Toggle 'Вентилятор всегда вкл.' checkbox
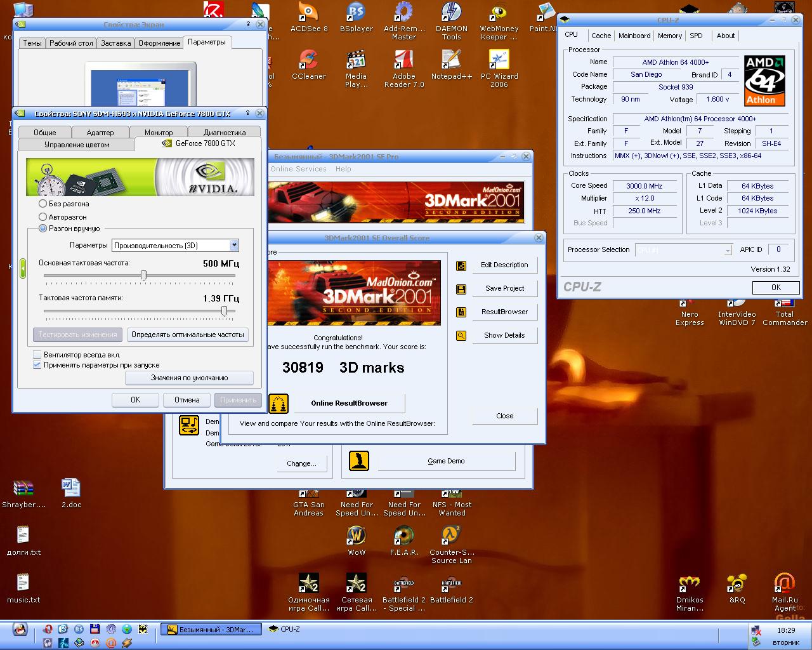The image size is (812, 650). [37, 355]
